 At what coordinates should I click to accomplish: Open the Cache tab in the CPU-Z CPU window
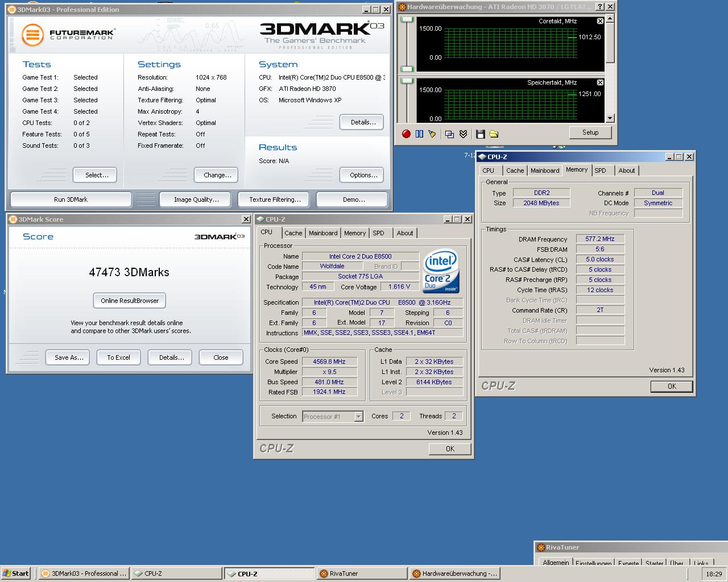tap(293, 233)
